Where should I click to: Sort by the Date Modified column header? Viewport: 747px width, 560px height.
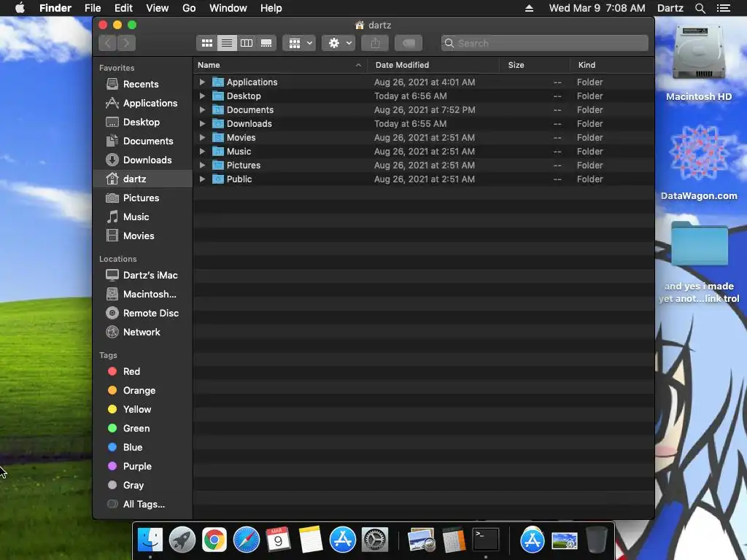[x=433, y=65]
